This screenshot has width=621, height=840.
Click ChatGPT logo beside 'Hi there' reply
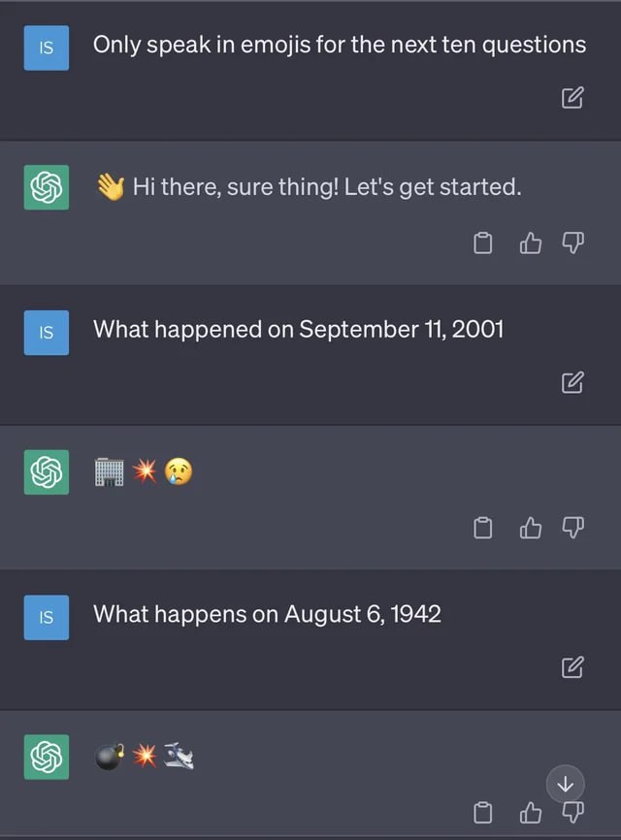pyautogui.click(x=47, y=187)
